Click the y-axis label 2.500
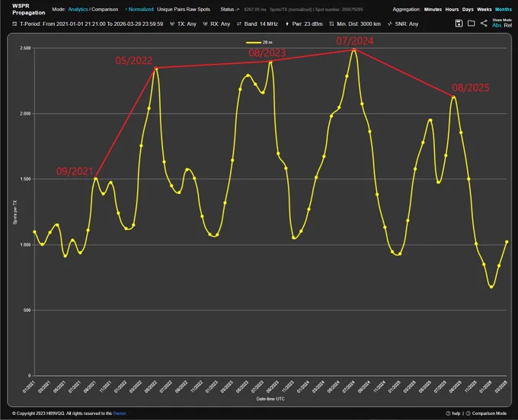The image size is (518, 420). pos(25,48)
